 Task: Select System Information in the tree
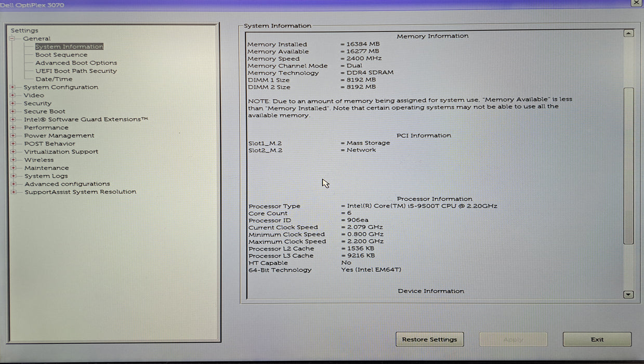pos(69,47)
